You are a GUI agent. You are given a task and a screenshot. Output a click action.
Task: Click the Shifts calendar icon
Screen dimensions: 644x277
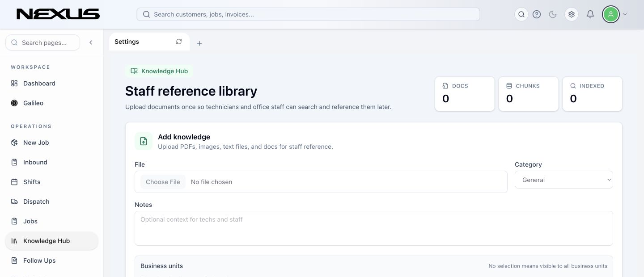tap(14, 182)
